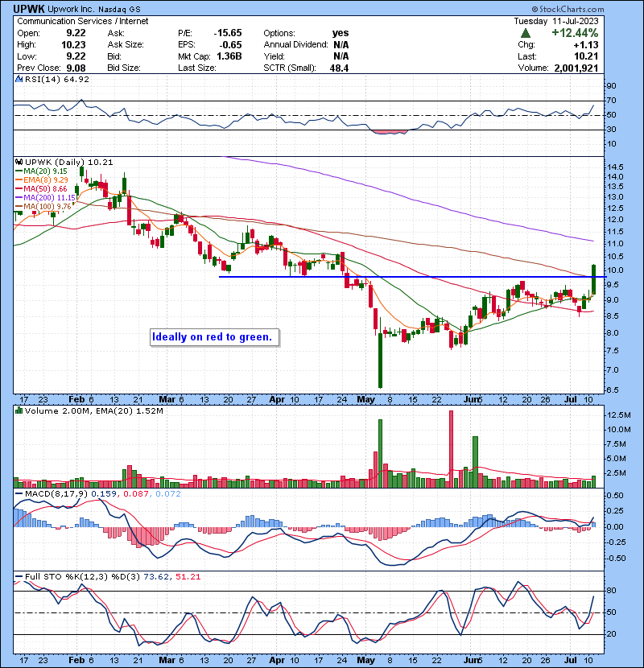Click Communication Services / Internet sector text
The height and width of the screenshot is (668, 644).
click(83, 21)
